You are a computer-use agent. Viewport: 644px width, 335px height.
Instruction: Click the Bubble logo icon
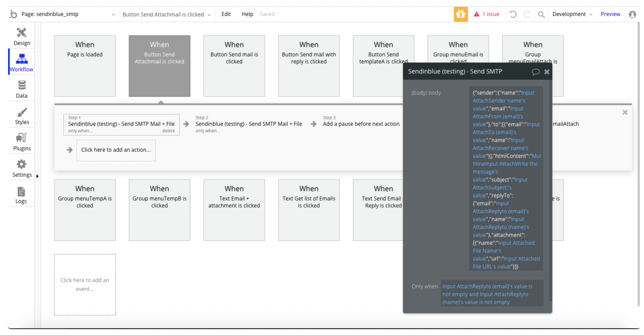click(x=14, y=14)
